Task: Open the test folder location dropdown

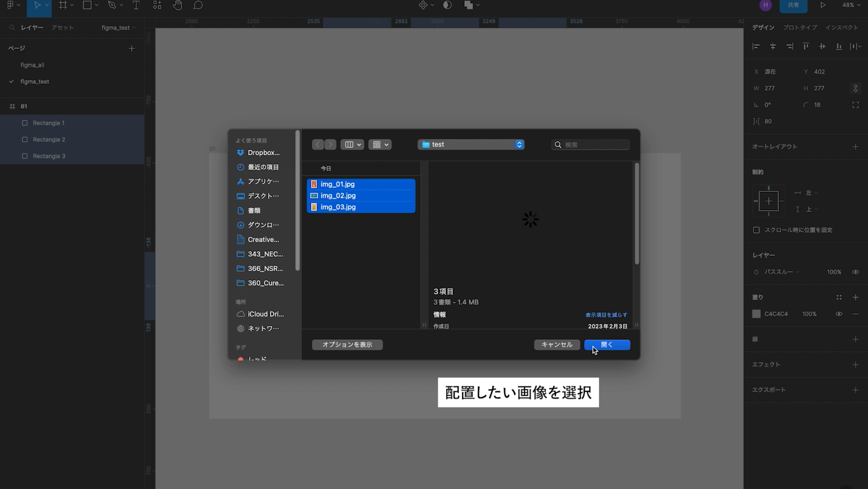Action: 471,144
